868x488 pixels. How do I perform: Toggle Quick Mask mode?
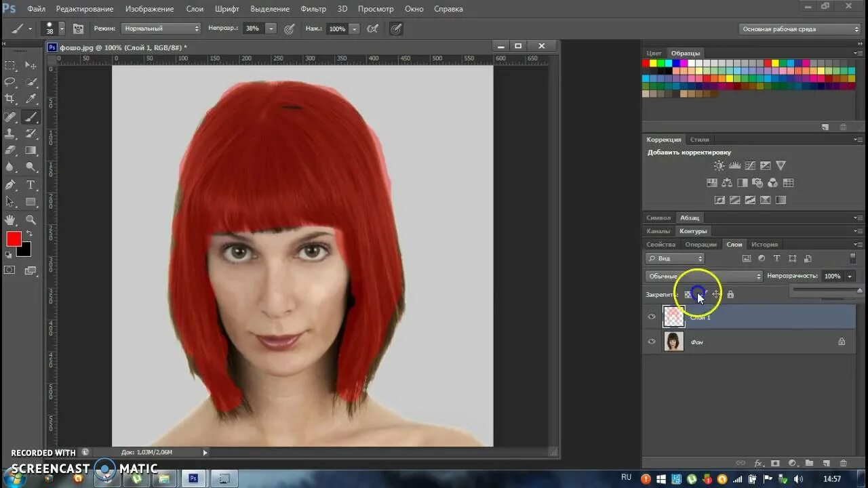10,270
